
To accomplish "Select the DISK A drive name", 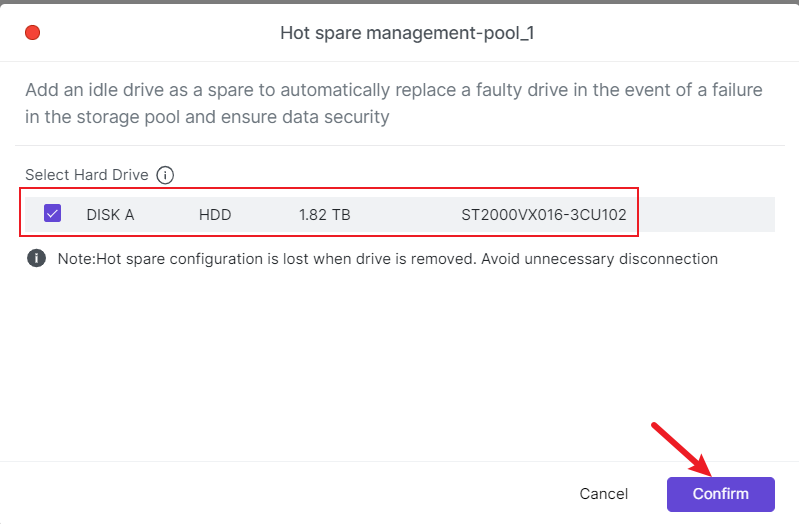I will 110,214.
